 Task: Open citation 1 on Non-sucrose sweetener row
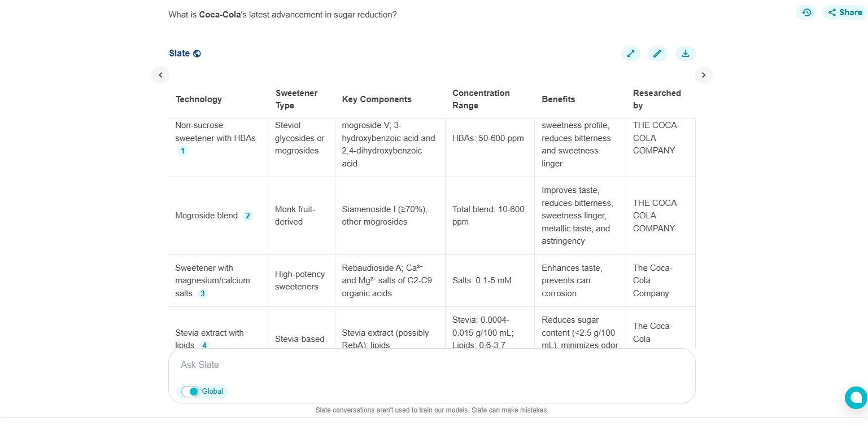pos(182,151)
